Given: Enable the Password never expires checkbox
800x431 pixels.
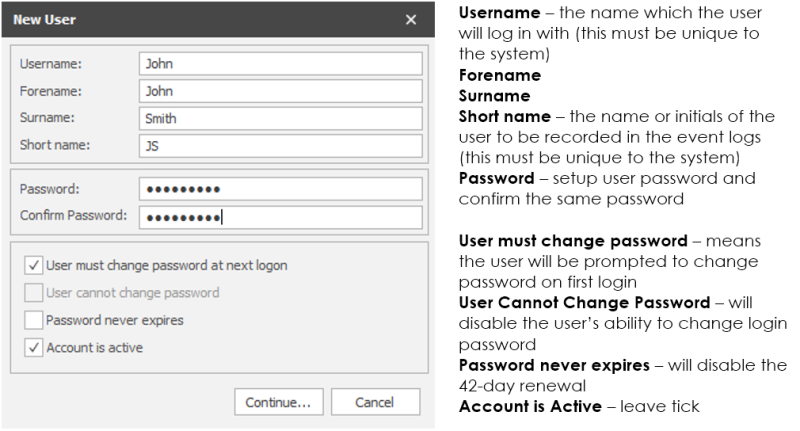Looking at the screenshot, I should pyautogui.click(x=35, y=320).
